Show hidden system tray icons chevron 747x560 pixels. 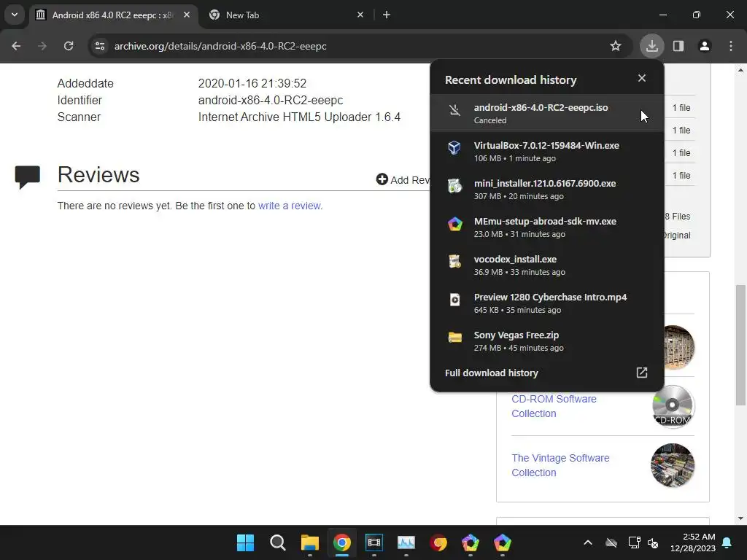588,542
